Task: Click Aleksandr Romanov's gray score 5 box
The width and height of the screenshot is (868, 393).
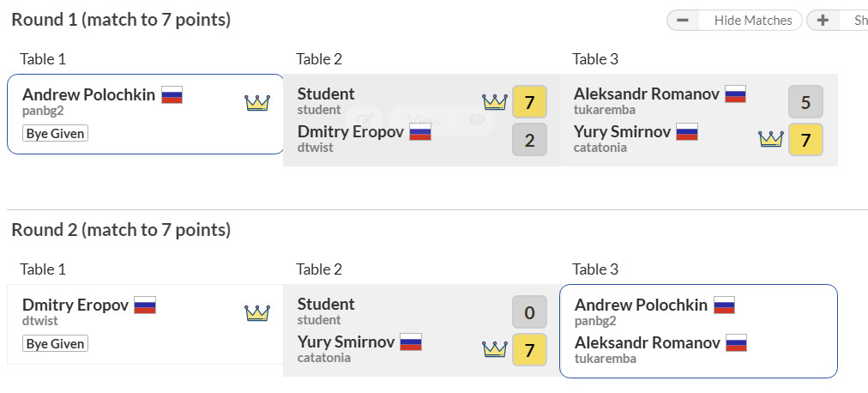Action: click(x=805, y=102)
